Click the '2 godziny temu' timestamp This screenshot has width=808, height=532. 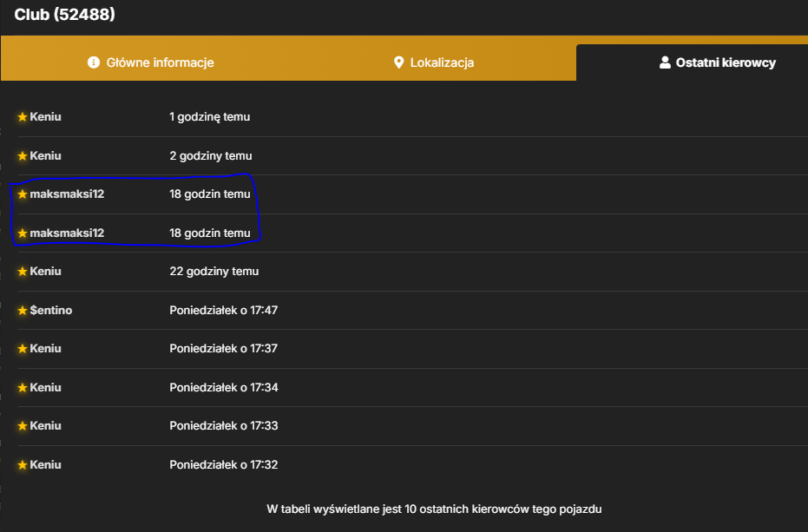tap(211, 155)
